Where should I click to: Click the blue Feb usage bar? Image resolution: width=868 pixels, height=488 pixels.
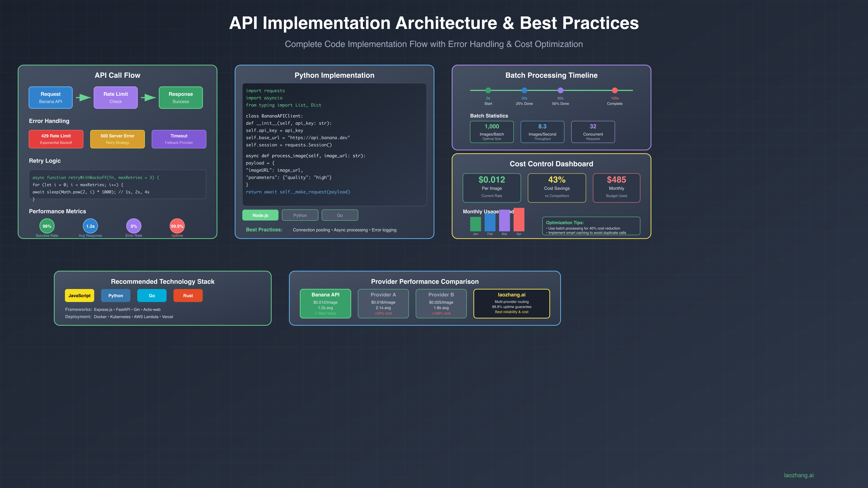pyautogui.click(x=490, y=222)
